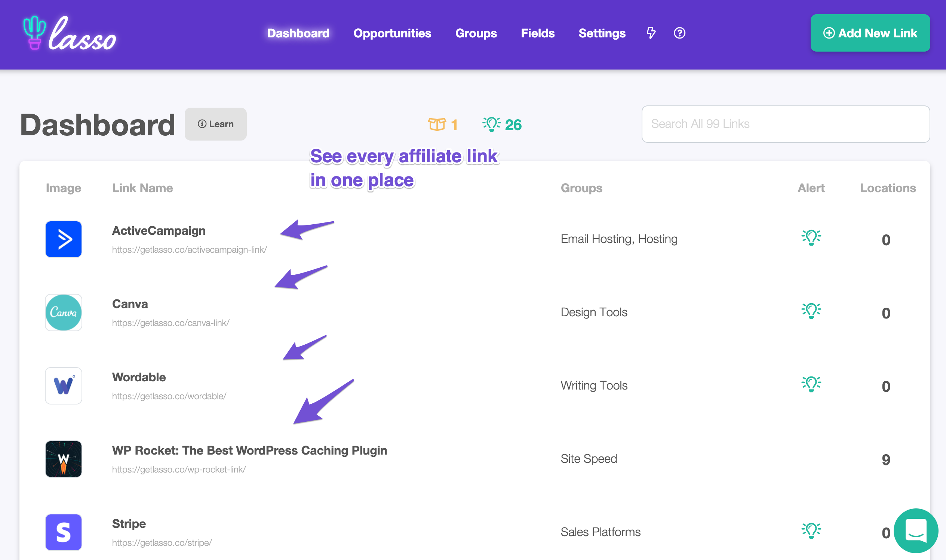The width and height of the screenshot is (946, 560).
Task: Click the Email Hosting, Hosting groups cell
Action: [x=619, y=239]
